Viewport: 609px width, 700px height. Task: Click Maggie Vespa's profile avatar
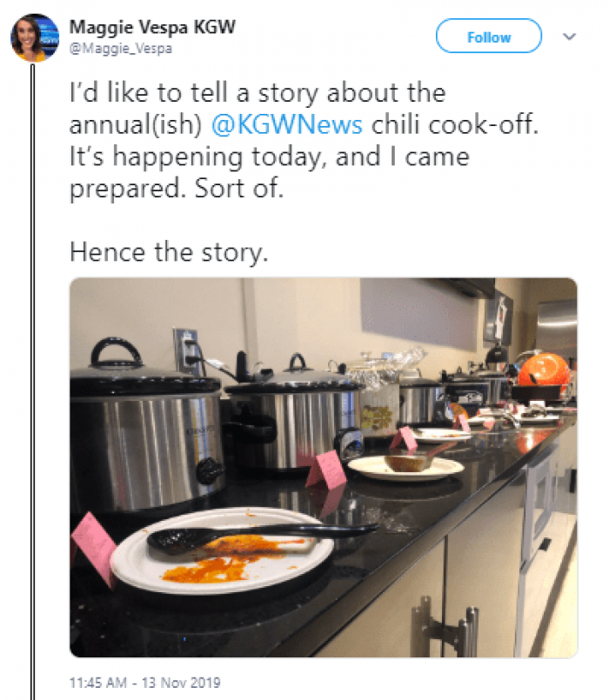click(35, 38)
